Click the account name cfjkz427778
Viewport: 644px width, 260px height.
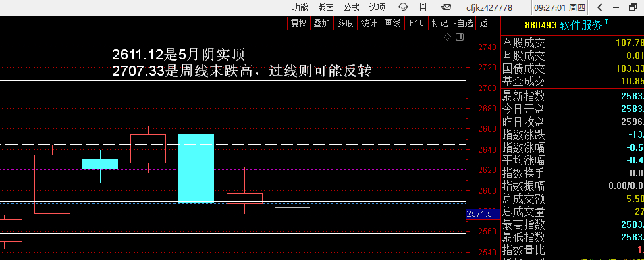[x=489, y=8]
